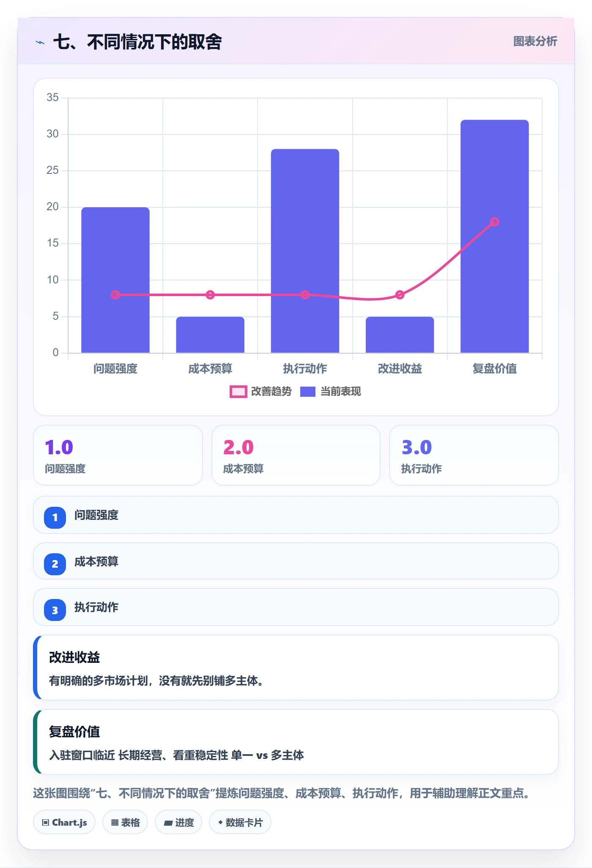Toggle the 当前表现 legend item
The width and height of the screenshot is (592, 868).
pyautogui.click(x=330, y=391)
